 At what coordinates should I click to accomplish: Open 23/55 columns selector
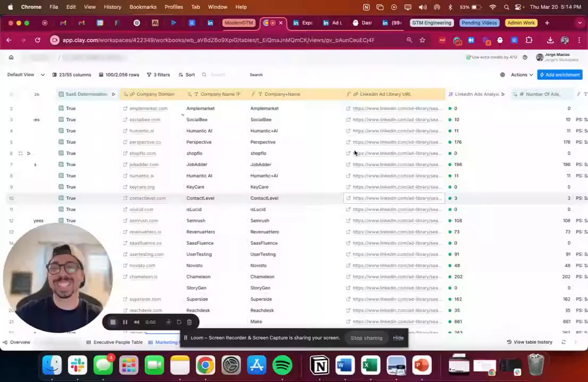pyautogui.click(x=72, y=74)
